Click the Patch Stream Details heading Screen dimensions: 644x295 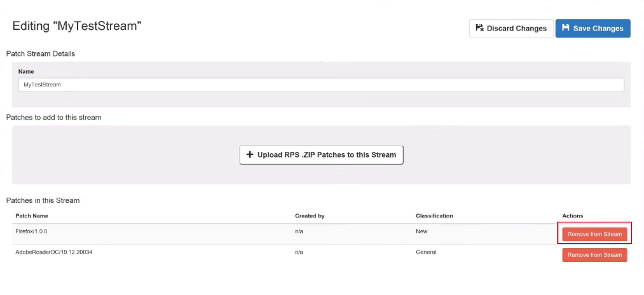click(41, 54)
